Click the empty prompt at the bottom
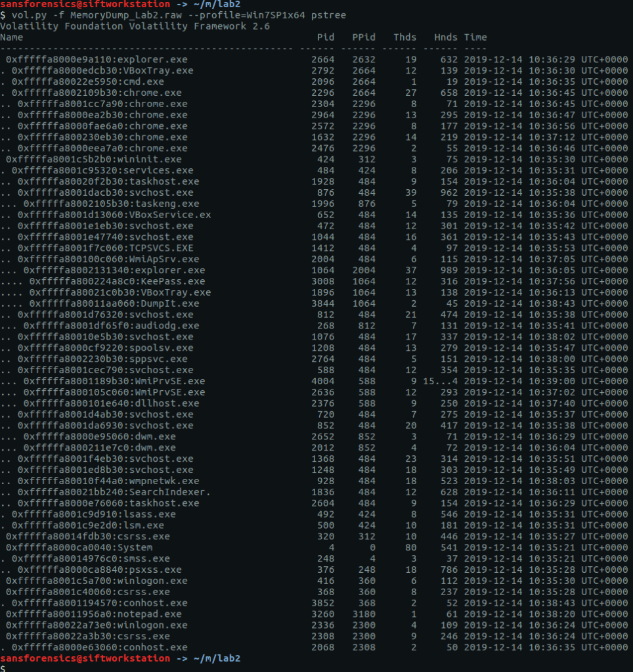Screen dimensions: 633x672 click(x=7, y=667)
